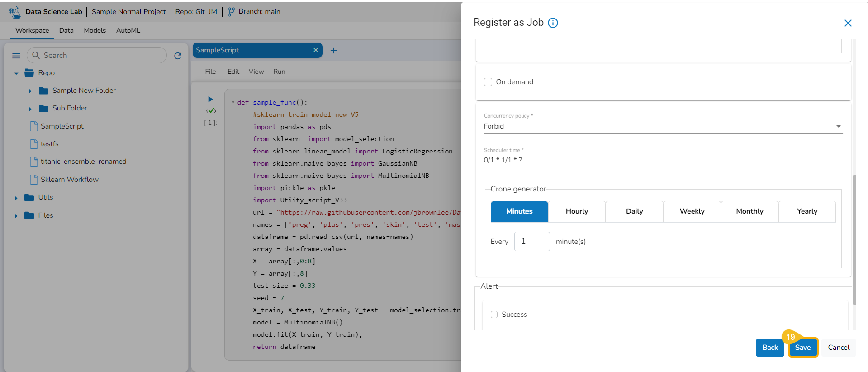This screenshot has width=868, height=372.
Task: Click the refresh icon next to Search
Action: [x=178, y=56]
